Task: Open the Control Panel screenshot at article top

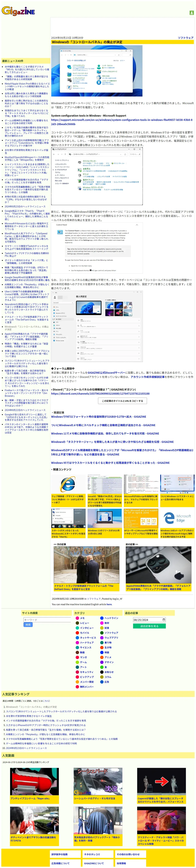Action: tap(97, 71)
